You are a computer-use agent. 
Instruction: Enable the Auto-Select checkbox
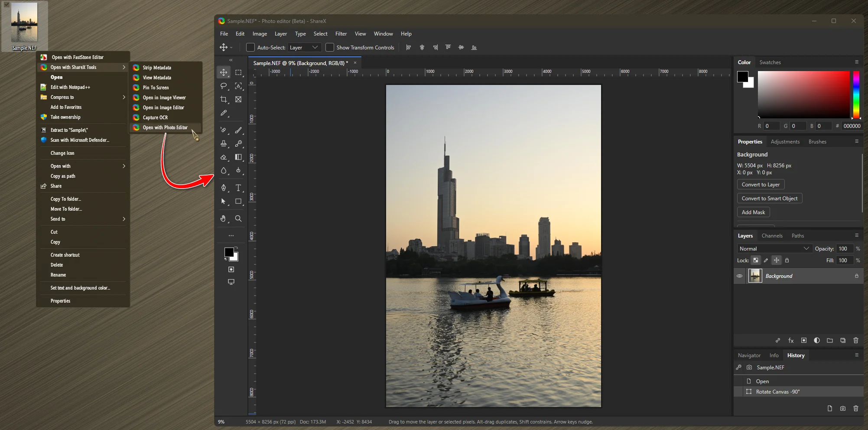click(250, 47)
